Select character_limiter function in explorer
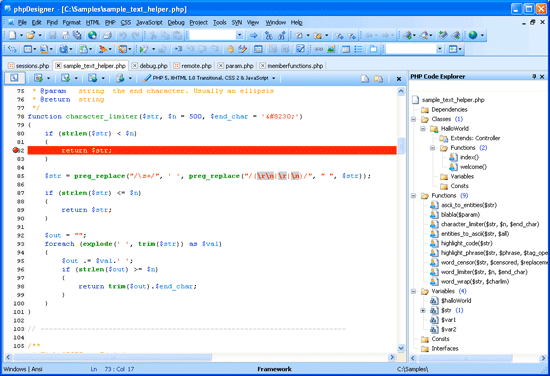The width and height of the screenshot is (550, 376). 489,224
